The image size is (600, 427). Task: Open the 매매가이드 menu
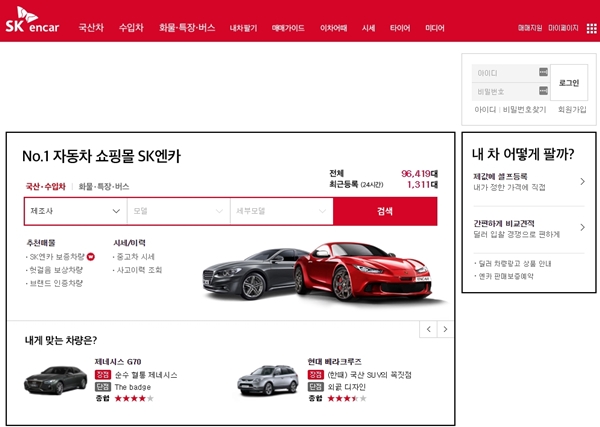coord(288,28)
